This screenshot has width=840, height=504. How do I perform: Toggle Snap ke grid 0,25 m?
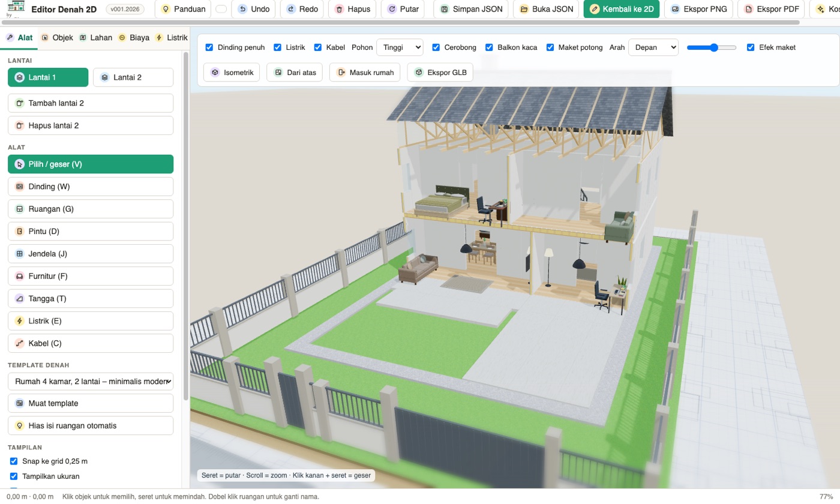[14, 461]
